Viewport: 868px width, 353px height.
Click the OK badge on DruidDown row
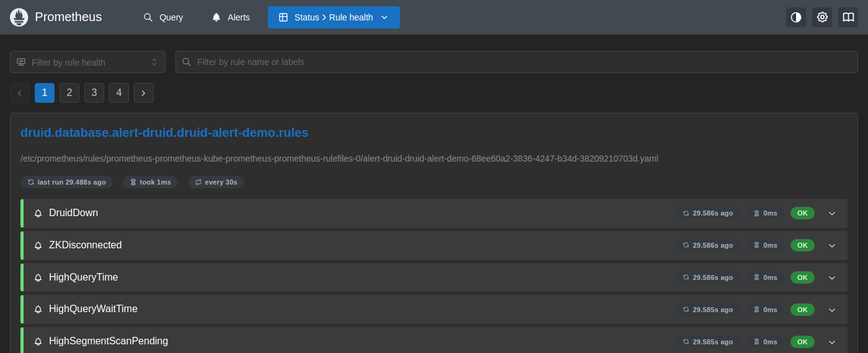point(802,213)
